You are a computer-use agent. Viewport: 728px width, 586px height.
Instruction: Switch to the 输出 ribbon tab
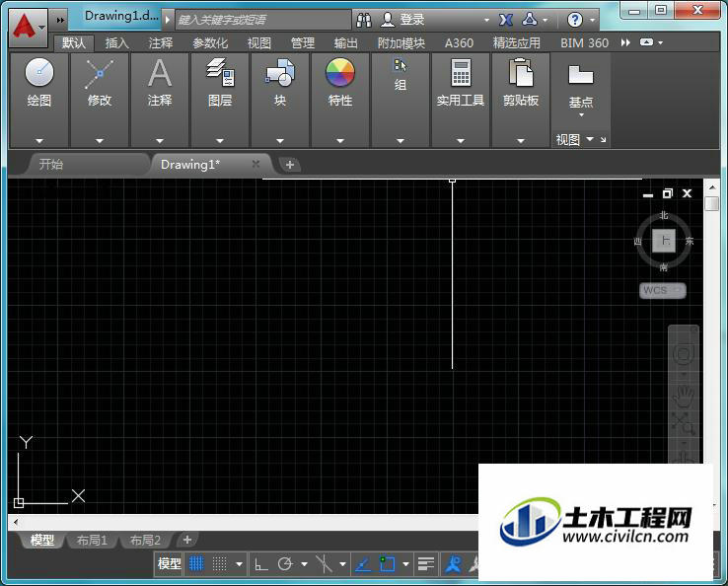pyautogui.click(x=346, y=43)
